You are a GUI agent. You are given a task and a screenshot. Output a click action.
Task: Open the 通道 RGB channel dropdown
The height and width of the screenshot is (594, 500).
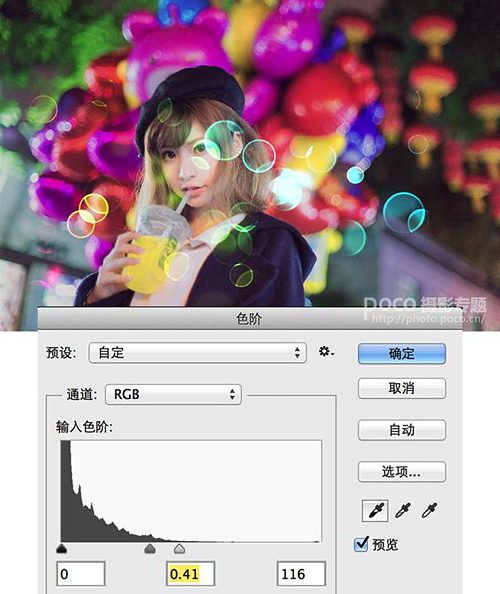(x=173, y=394)
